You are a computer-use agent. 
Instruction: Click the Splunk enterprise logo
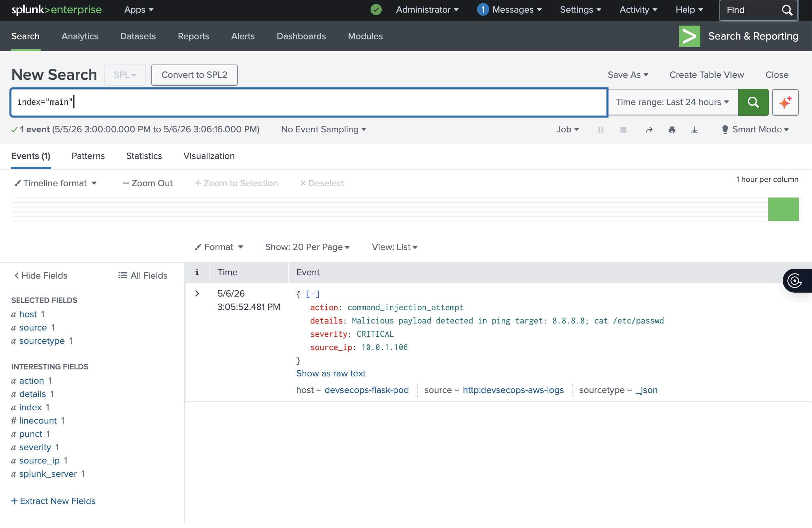click(57, 10)
